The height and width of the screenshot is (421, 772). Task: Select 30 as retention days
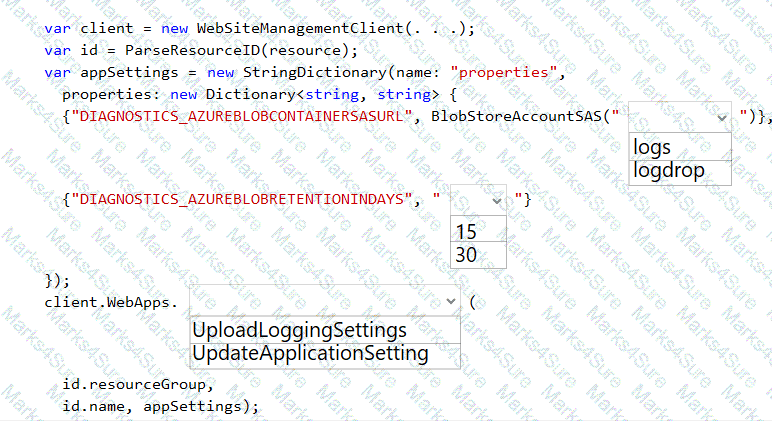pos(478,256)
